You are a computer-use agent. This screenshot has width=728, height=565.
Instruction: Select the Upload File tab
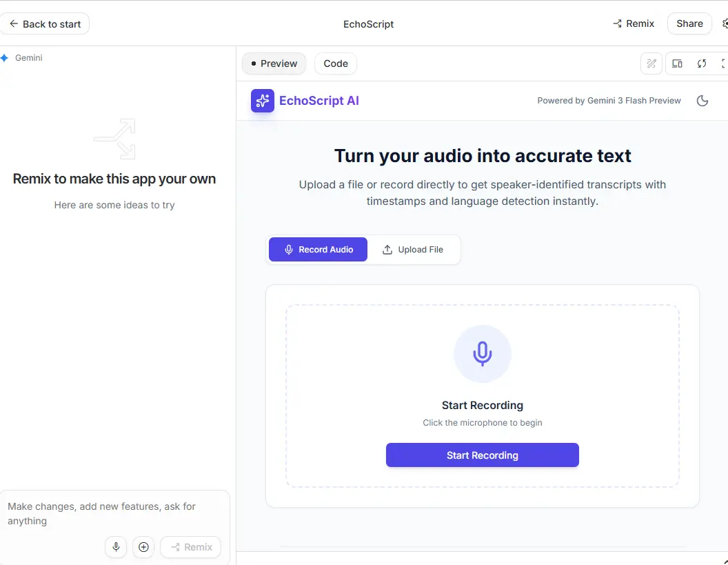pos(412,250)
